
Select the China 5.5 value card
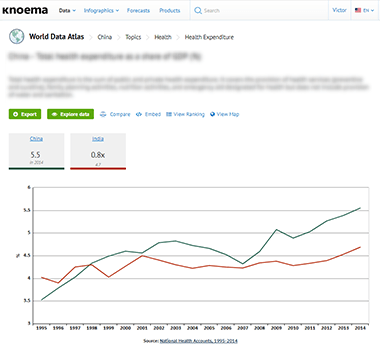pyautogui.click(x=36, y=151)
